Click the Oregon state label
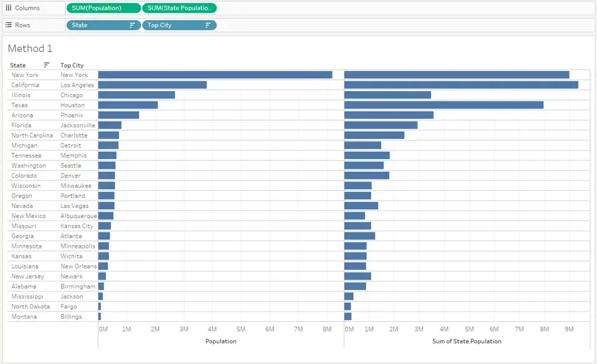This screenshot has height=364, width=597. (x=21, y=196)
